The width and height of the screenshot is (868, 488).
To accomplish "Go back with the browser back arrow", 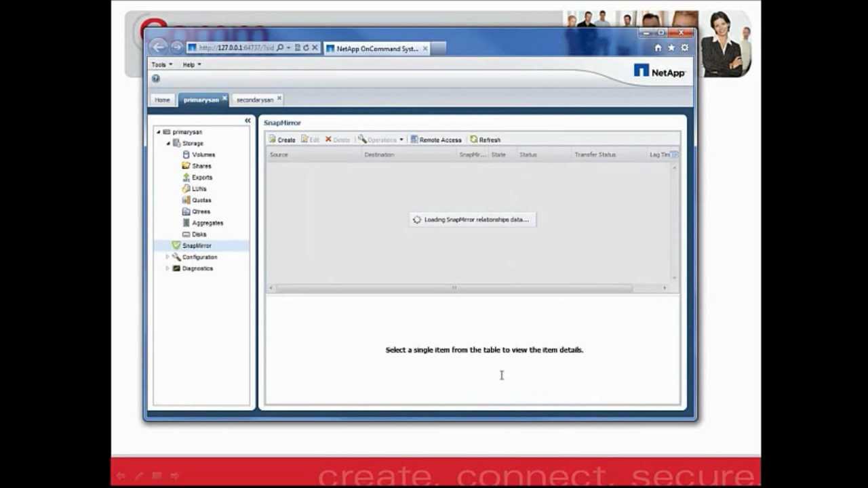I will click(159, 47).
